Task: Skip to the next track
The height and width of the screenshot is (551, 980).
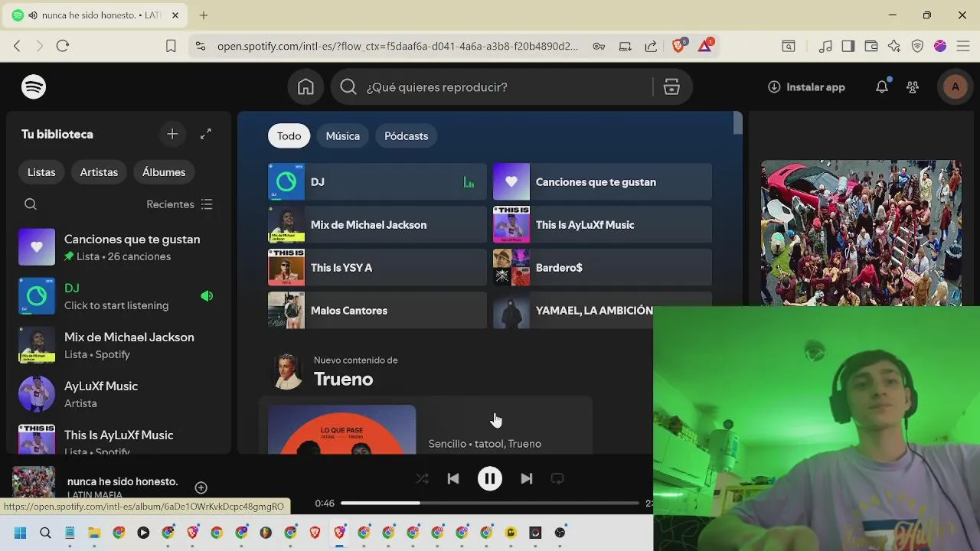Action: (x=527, y=478)
